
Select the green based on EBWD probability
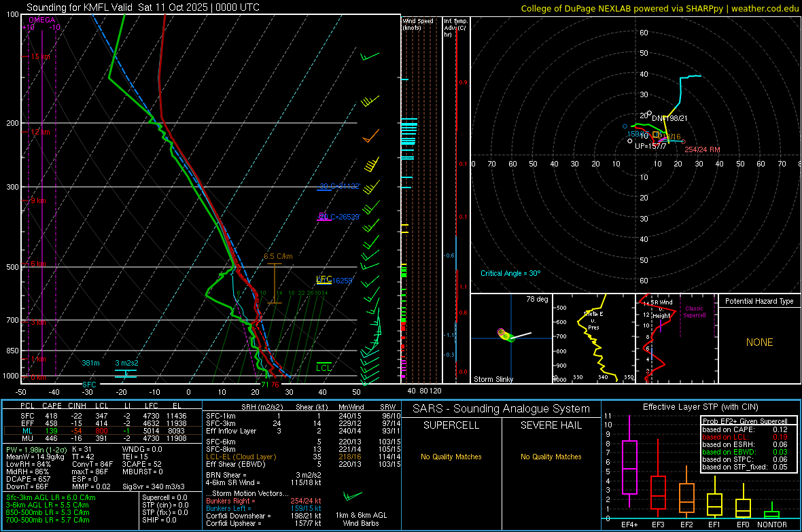point(745,452)
